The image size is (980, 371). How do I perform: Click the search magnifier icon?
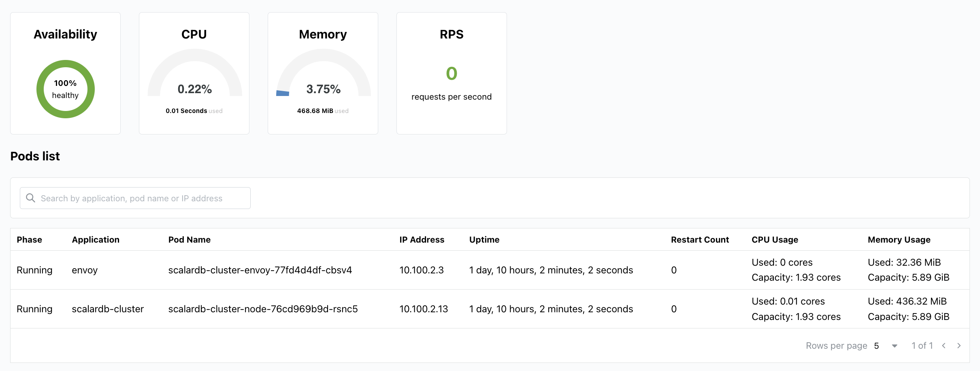tap(30, 198)
